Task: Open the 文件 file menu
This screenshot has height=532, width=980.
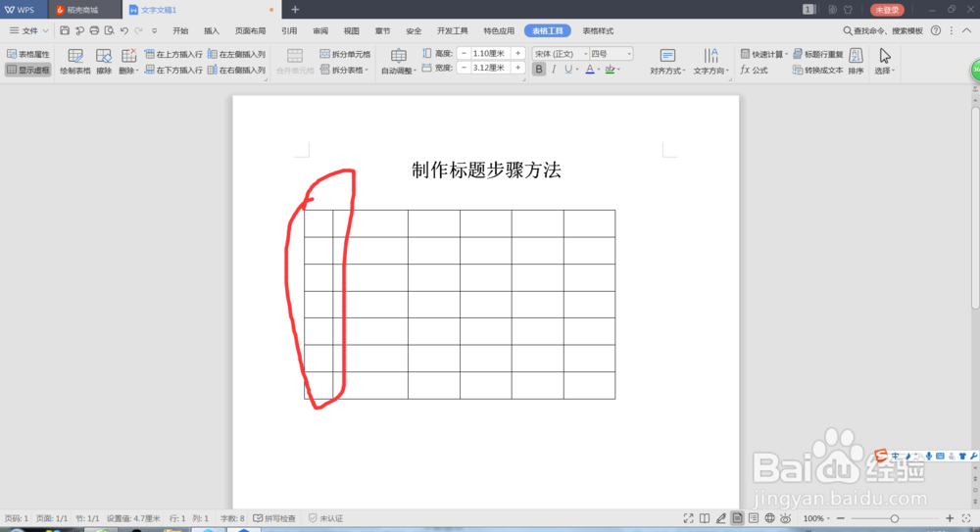Action: 28,30
